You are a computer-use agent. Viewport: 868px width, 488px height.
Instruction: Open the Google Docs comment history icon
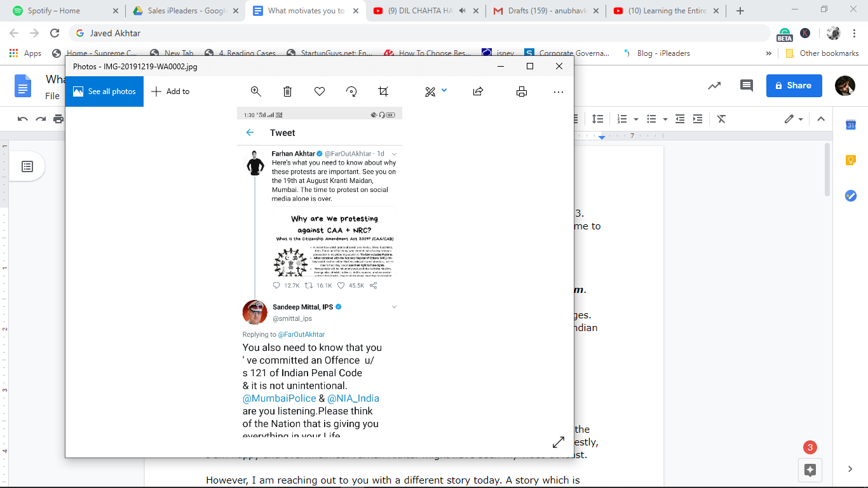click(746, 86)
